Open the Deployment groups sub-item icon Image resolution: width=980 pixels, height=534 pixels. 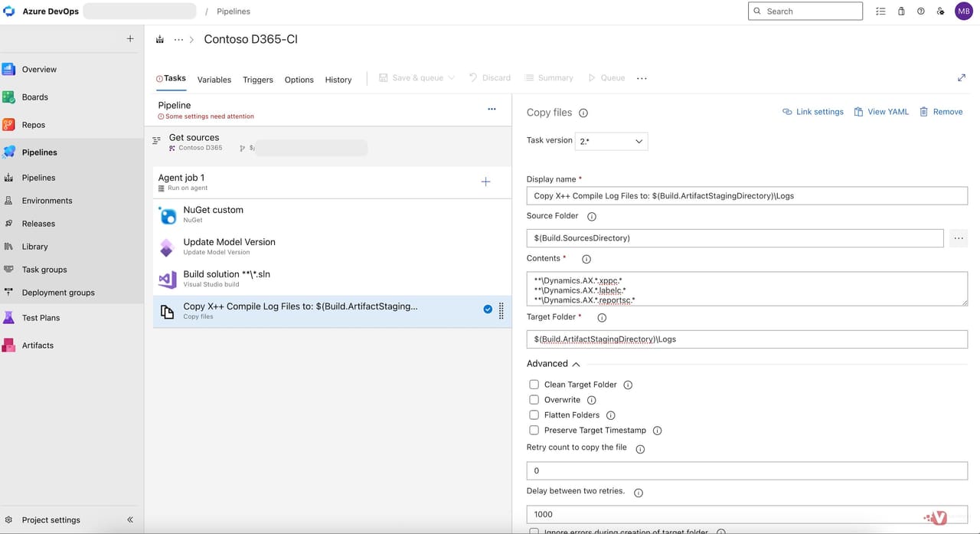pyautogui.click(x=8, y=293)
